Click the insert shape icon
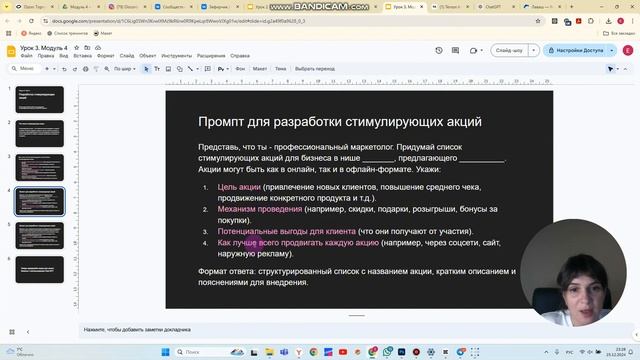The image size is (640, 360). pyautogui.click(x=179, y=69)
